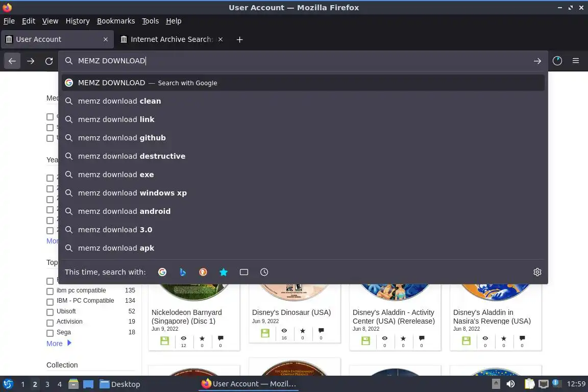Reload the current page
The height and width of the screenshot is (392, 588).
coord(49,61)
